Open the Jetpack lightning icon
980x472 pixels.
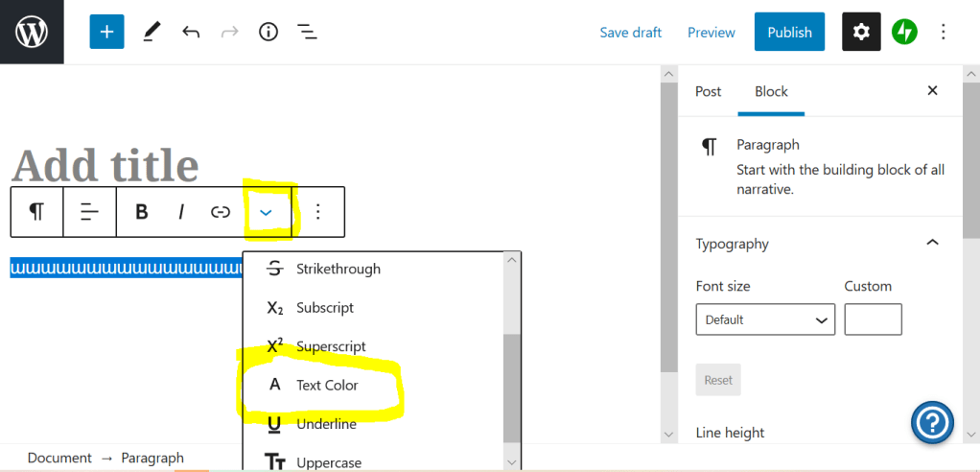(x=904, y=32)
